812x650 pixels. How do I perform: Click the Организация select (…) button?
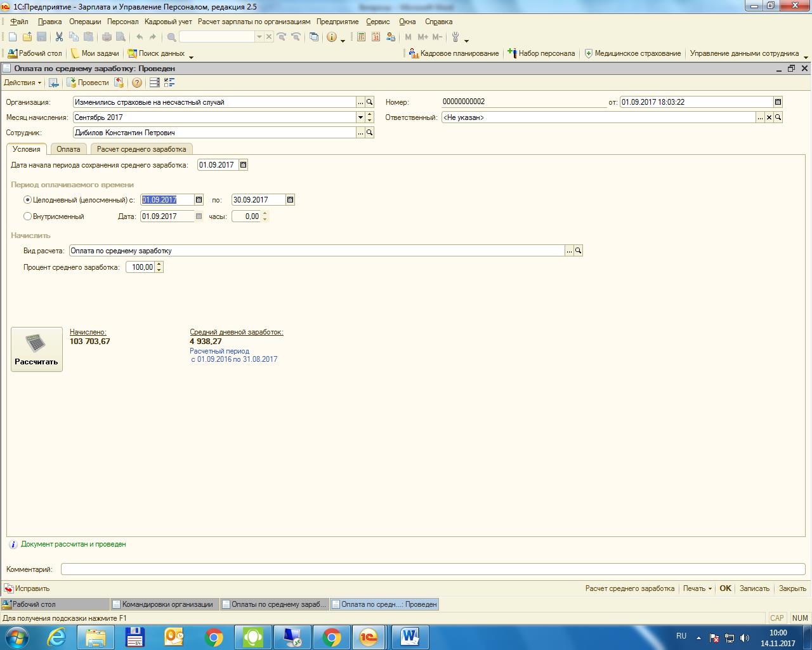(x=361, y=102)
